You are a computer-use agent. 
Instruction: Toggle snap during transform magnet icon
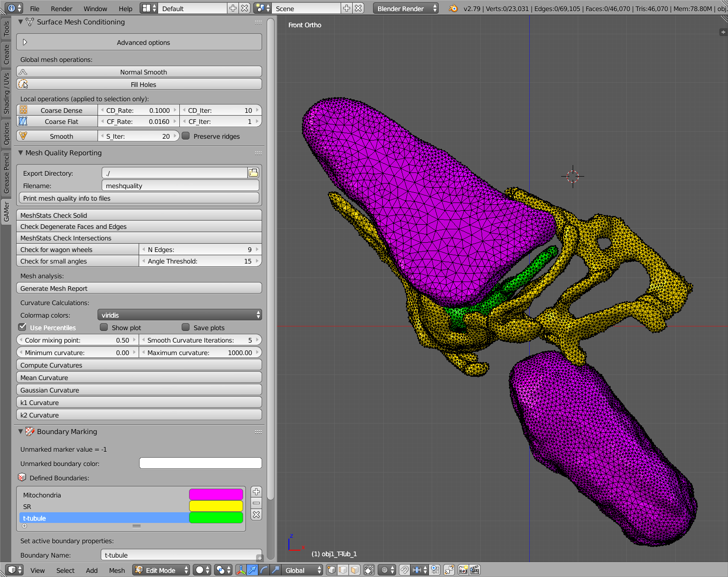coord(404,570)
